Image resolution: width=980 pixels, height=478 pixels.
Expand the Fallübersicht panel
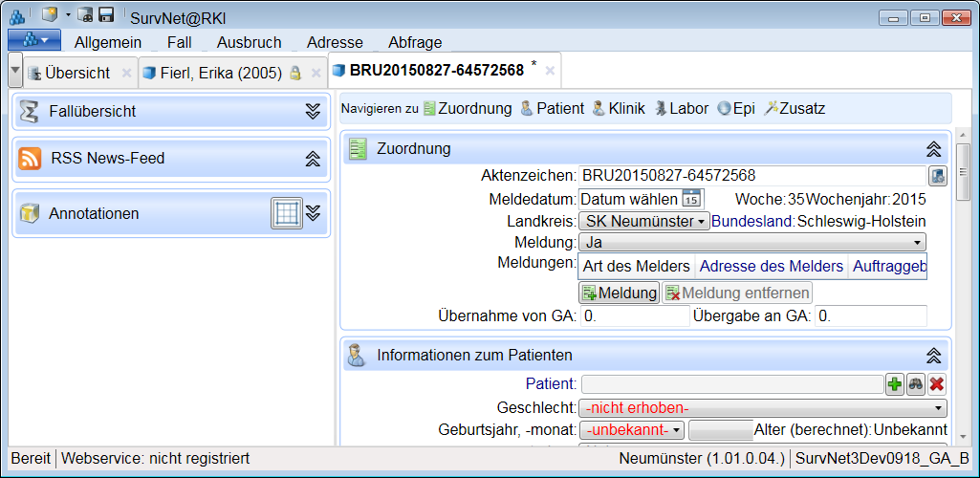pyautogui.click(x=313, y=111)
